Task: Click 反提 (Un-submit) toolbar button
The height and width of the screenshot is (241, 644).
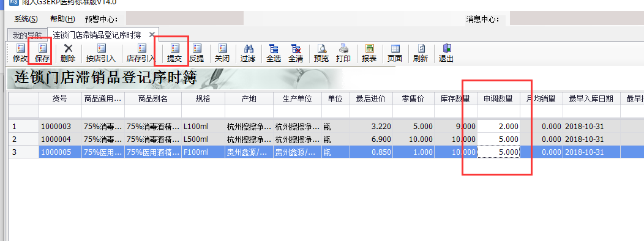Action: (x=197, y=53)
